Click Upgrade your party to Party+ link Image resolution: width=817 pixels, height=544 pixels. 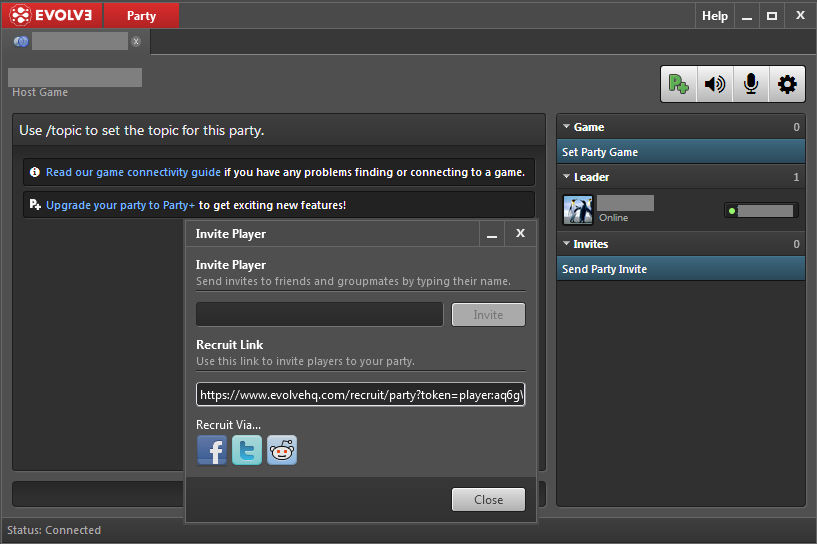120,205
